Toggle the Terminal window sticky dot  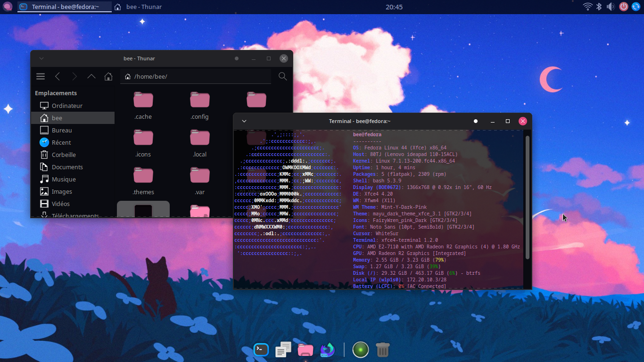476,121
